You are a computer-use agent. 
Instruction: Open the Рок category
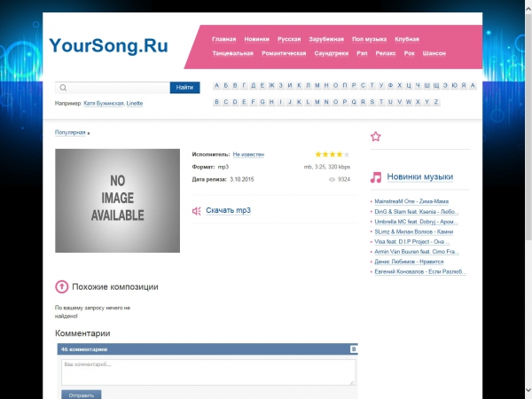point(410,53)
